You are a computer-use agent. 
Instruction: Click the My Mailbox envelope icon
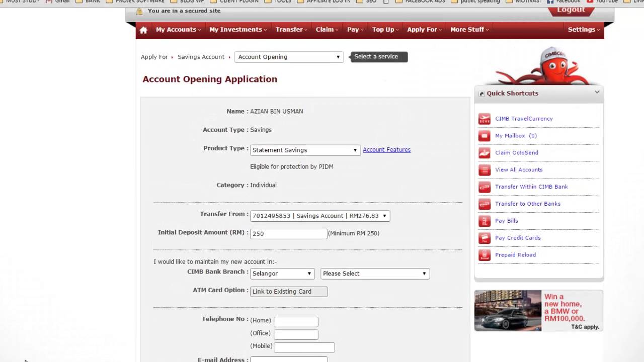pyautogui.click(x=485, y=136)
